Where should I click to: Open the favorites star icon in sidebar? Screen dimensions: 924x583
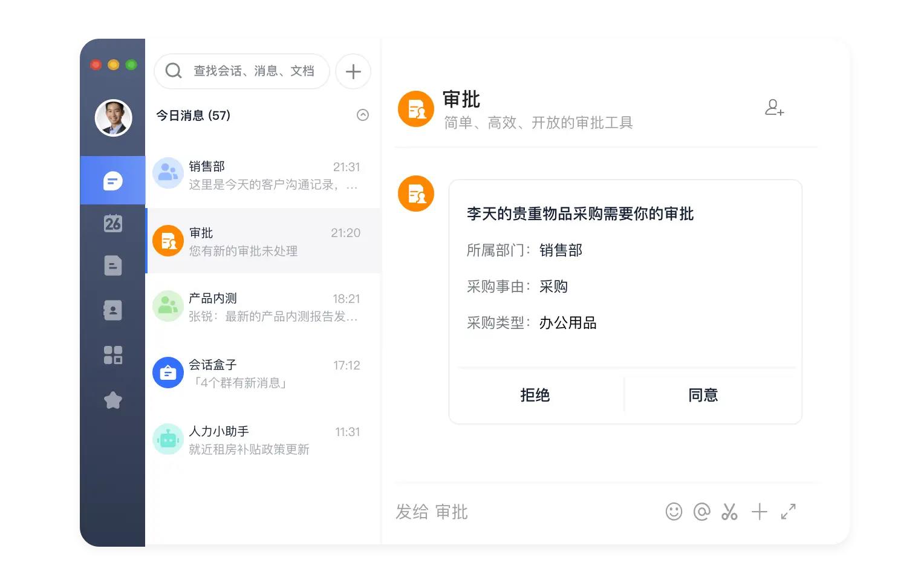(x=112, y=400)
